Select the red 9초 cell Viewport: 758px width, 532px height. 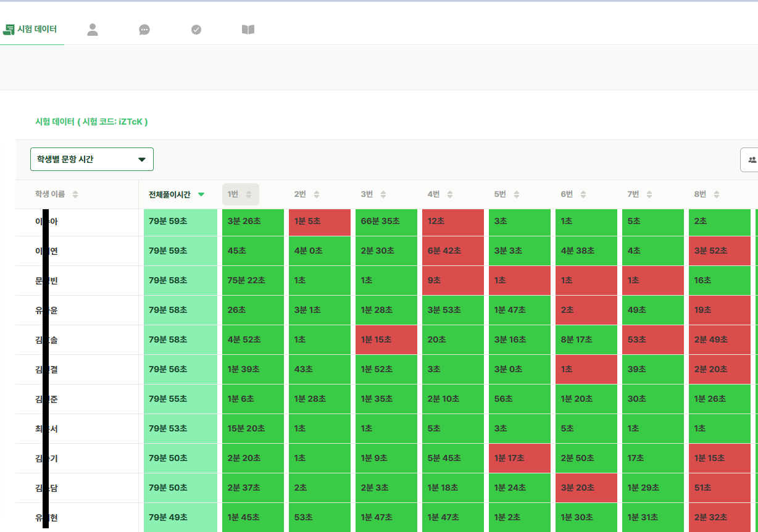point(453,280)
